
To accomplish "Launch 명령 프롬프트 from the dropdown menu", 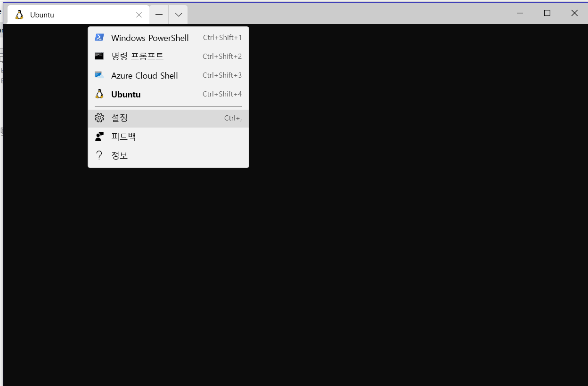I will pos(168,56).
